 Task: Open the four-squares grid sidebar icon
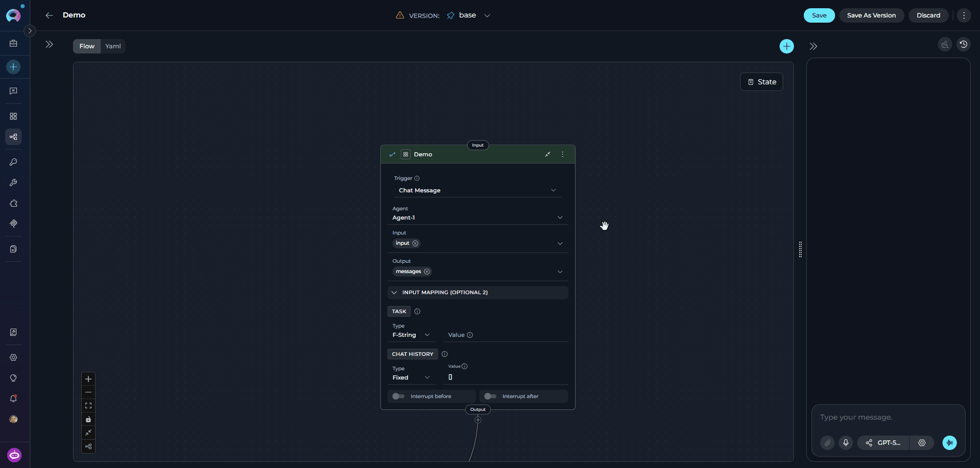click(13, 116)
